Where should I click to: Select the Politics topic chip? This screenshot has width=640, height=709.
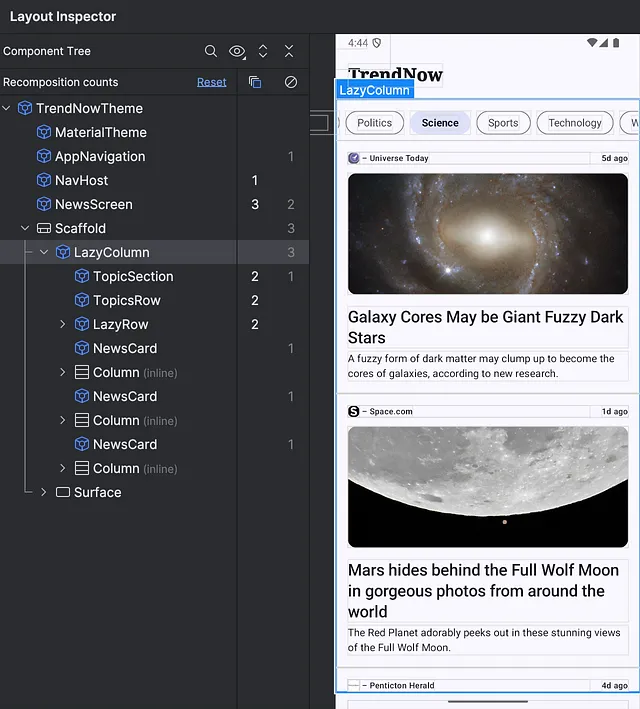[x=374, y=123]
